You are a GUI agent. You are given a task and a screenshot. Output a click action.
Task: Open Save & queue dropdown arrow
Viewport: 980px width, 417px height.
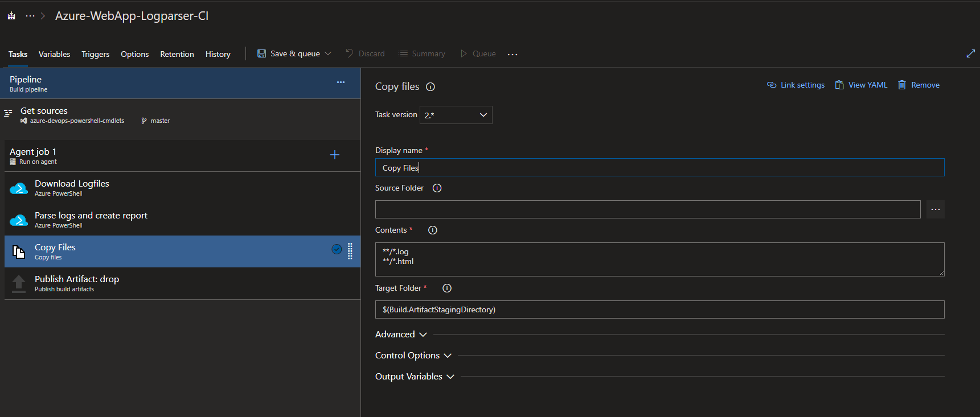click(x=328, y=53)
